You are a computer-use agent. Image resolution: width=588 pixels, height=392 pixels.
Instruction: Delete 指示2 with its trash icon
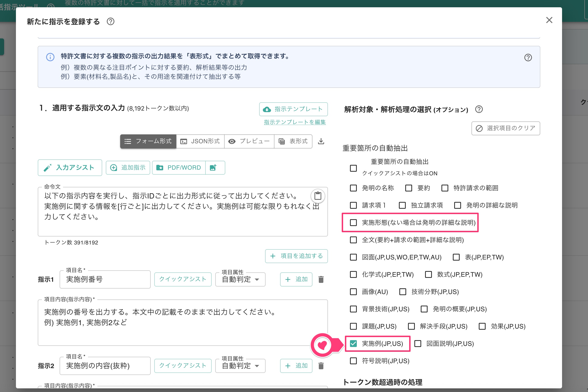pos(321,366)
